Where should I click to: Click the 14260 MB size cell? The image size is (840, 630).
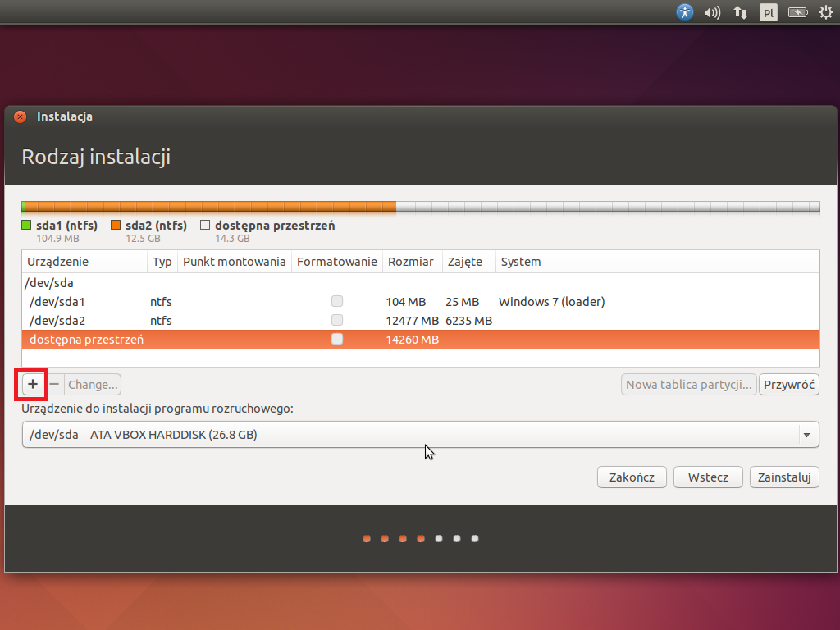[413, 340]
